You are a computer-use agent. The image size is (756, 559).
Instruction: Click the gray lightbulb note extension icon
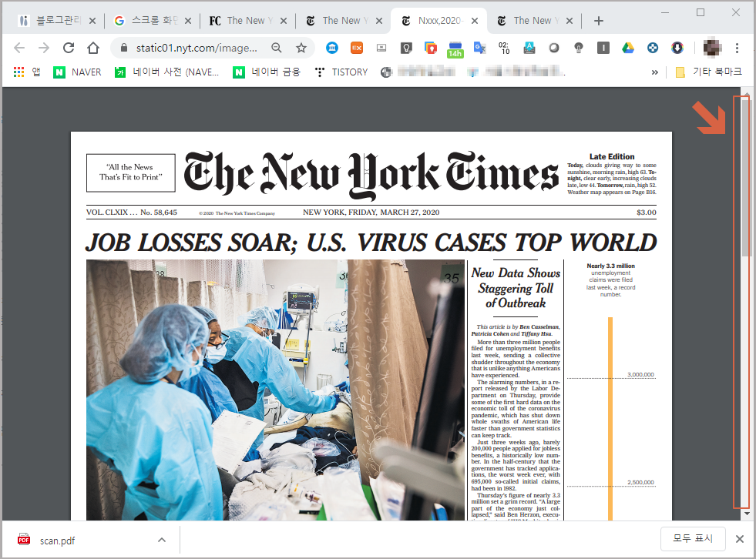click(x=406, y=48)
